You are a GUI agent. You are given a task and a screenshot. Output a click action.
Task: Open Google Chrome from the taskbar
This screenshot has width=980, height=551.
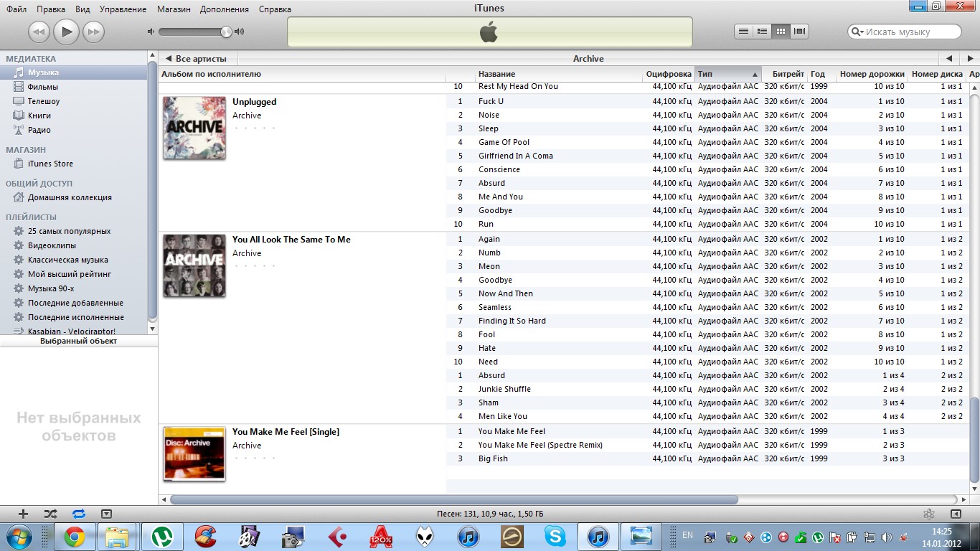pos(74,537)
